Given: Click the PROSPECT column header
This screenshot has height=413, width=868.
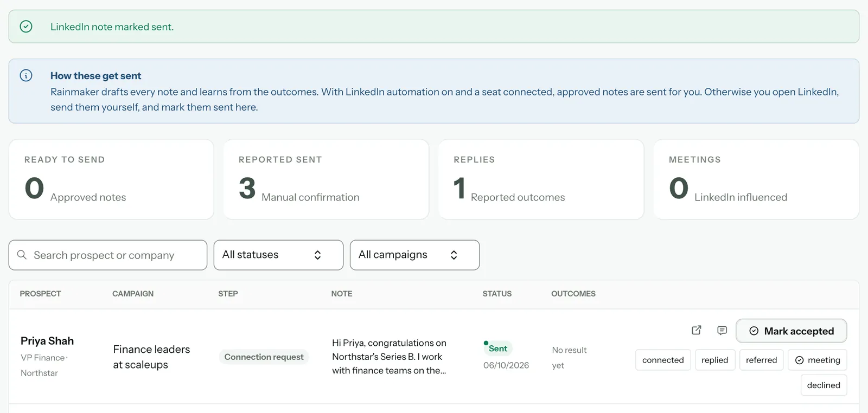Looking at the screenshot, I should coord(40,294).
